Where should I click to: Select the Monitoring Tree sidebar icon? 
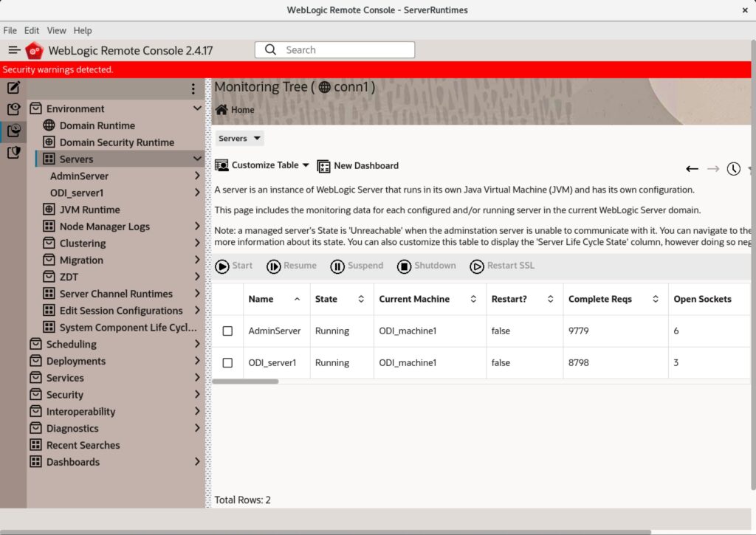pos(13,131)
